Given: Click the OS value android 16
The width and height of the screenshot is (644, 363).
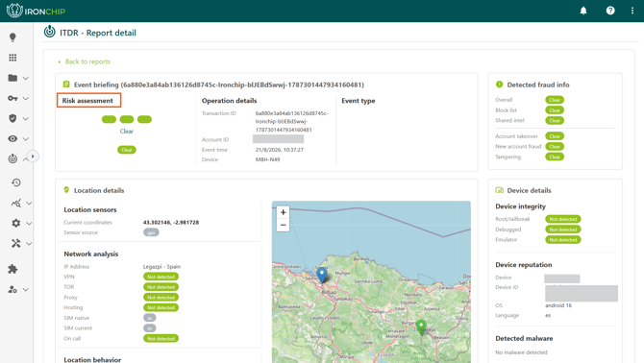Looking at the screenshot, I should [x=558, y=305].
